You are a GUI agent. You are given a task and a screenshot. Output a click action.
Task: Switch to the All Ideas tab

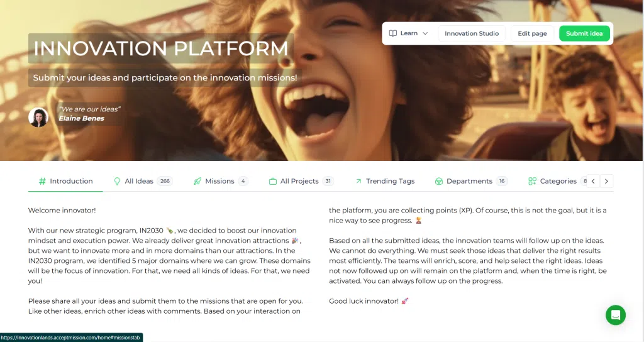(x=143, y=181)
